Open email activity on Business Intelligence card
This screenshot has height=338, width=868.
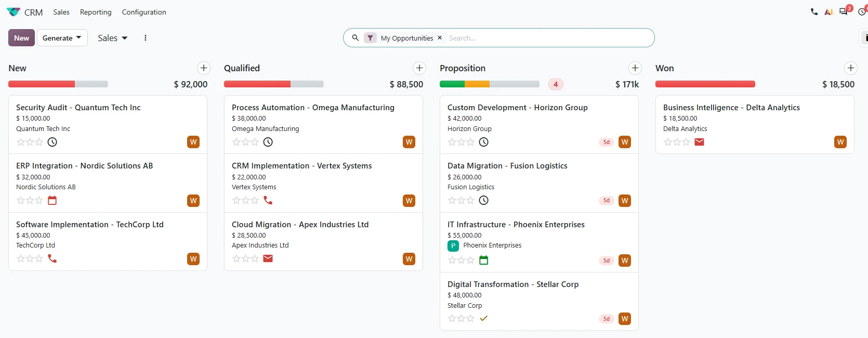pyautogui.click(x=699, y=142)
